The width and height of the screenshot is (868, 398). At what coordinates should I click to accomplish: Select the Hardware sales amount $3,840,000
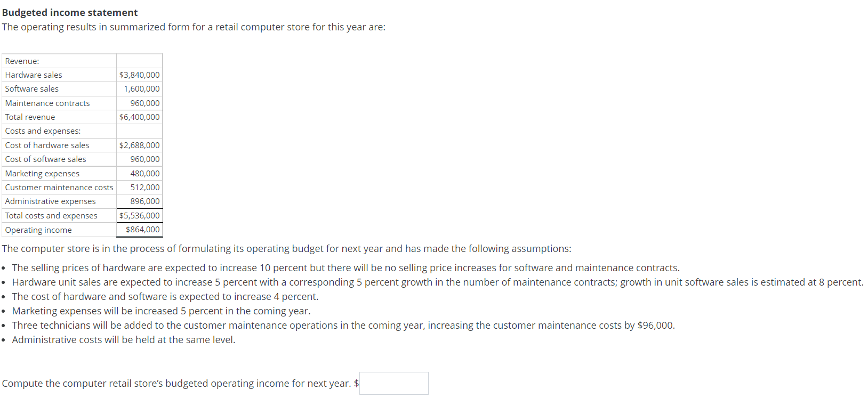[139, 75]
